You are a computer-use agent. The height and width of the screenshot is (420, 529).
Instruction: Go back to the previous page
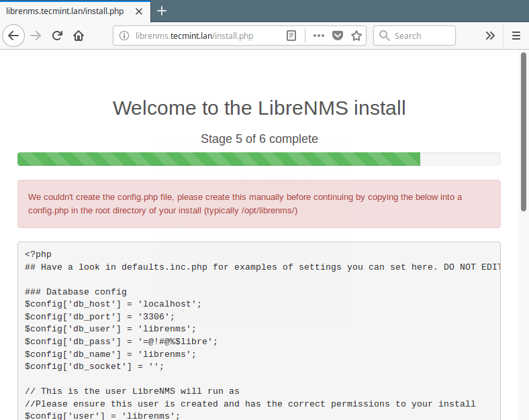click(x=13, y=36)
